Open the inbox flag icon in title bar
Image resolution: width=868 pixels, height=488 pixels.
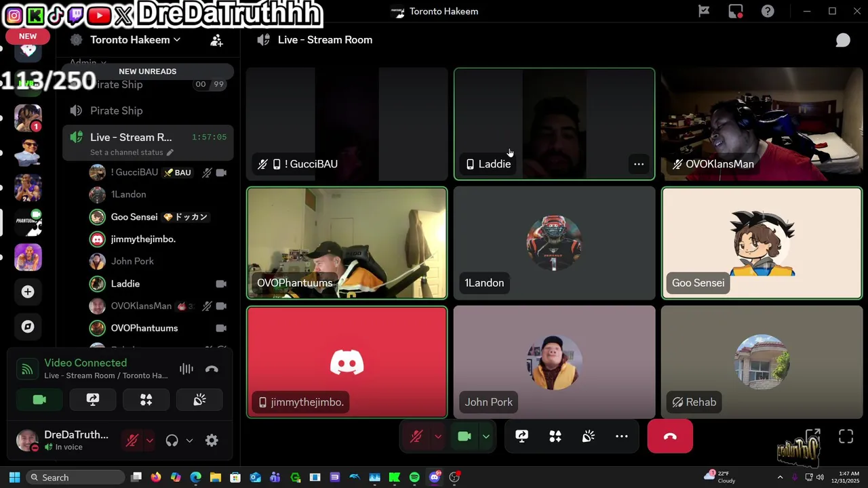coord(704,11)
